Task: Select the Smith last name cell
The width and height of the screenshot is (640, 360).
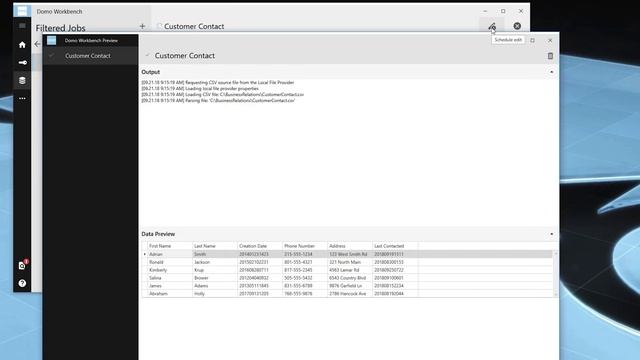Action: point(215,254)
